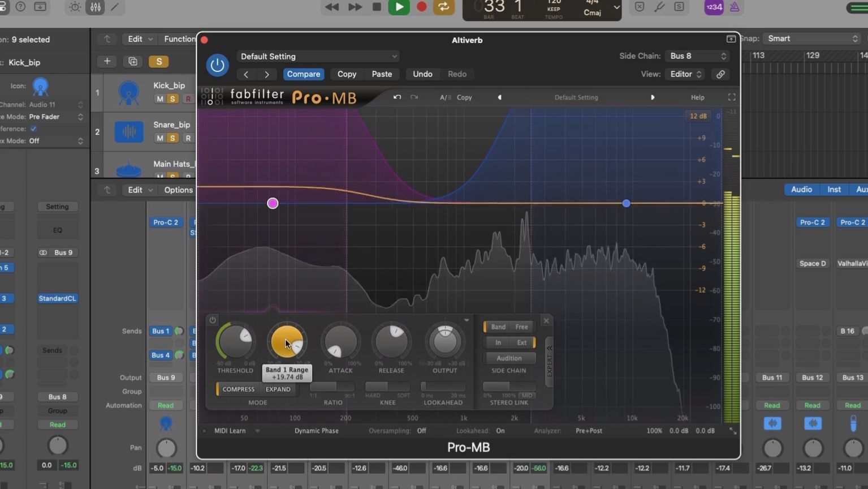Mute the Snare_bip track
The image size is (868, 489).
[160, 138]
